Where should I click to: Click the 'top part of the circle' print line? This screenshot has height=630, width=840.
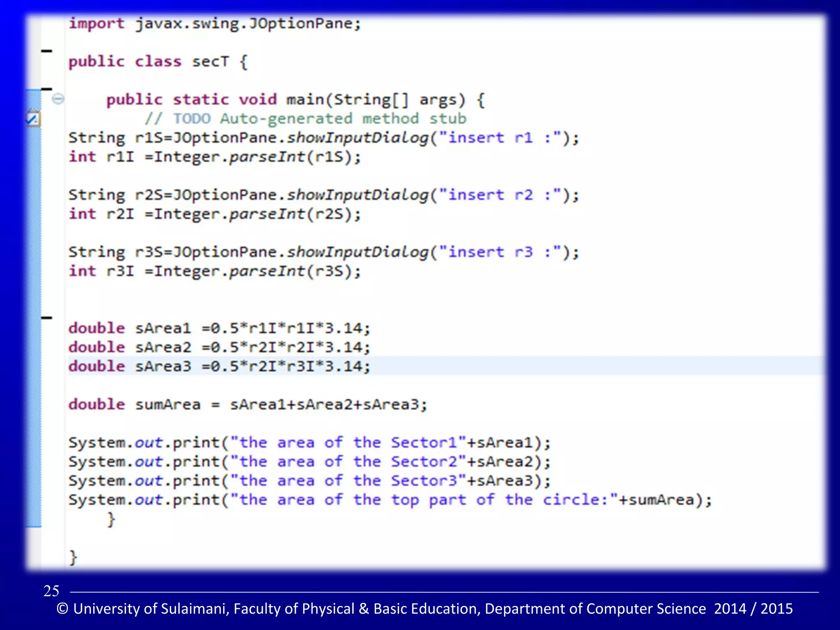pyautogui.click(x=390, y=500)
